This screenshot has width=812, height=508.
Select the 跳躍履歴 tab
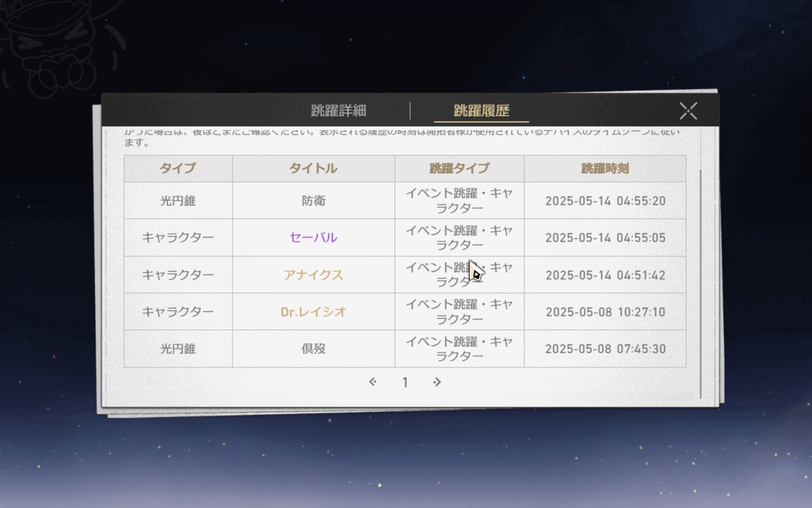[x=481, y=111]
